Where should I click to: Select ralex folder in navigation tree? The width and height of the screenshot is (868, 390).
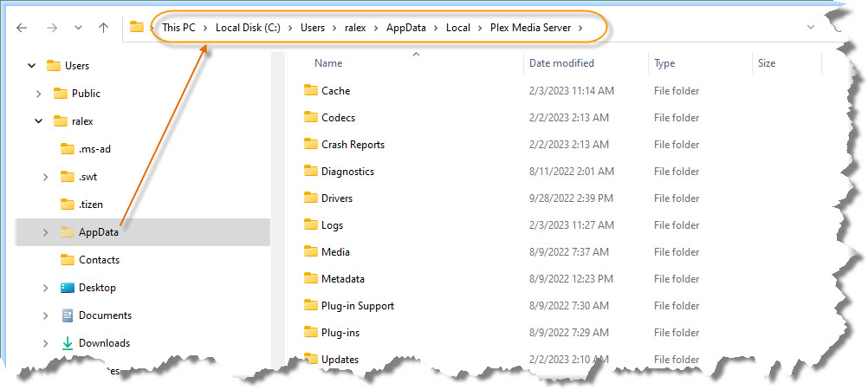[82, 121]
